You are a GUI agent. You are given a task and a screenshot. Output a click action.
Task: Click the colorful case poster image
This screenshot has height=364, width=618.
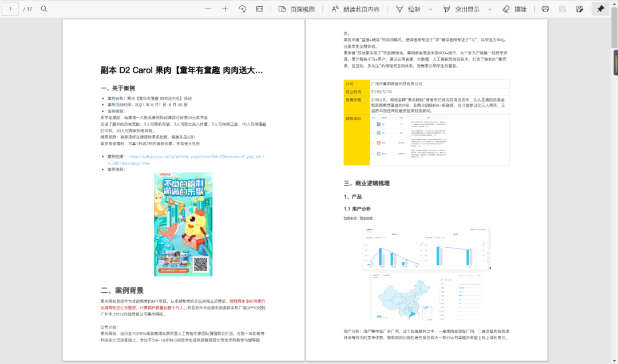(183, 224)
